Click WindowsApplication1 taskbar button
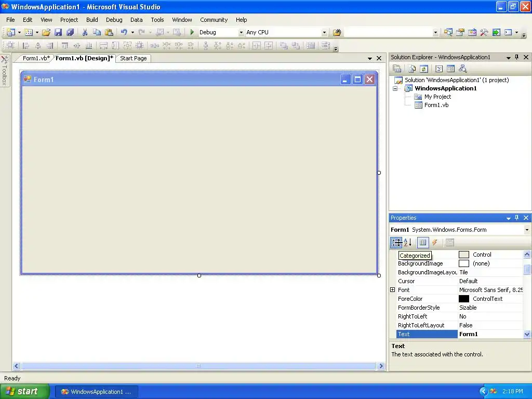The height and width of the screenshot is (399, 532). point(97,392)
